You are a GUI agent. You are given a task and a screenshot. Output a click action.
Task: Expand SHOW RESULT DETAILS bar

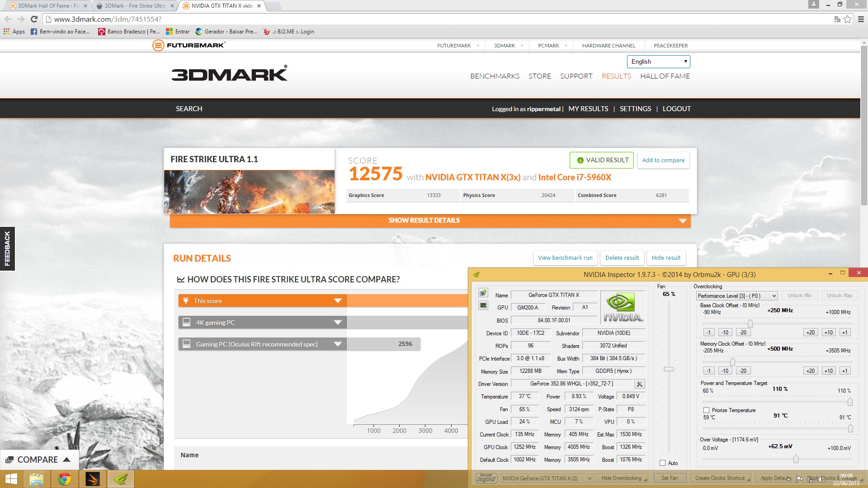(430, 221)
